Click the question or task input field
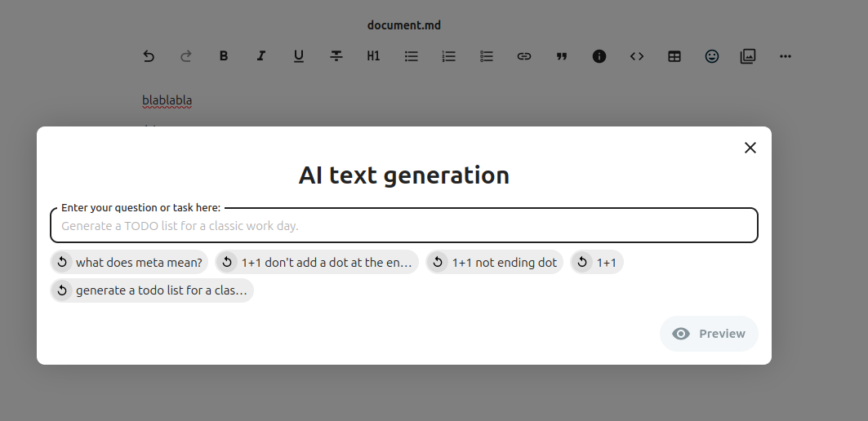 point(403,226)
